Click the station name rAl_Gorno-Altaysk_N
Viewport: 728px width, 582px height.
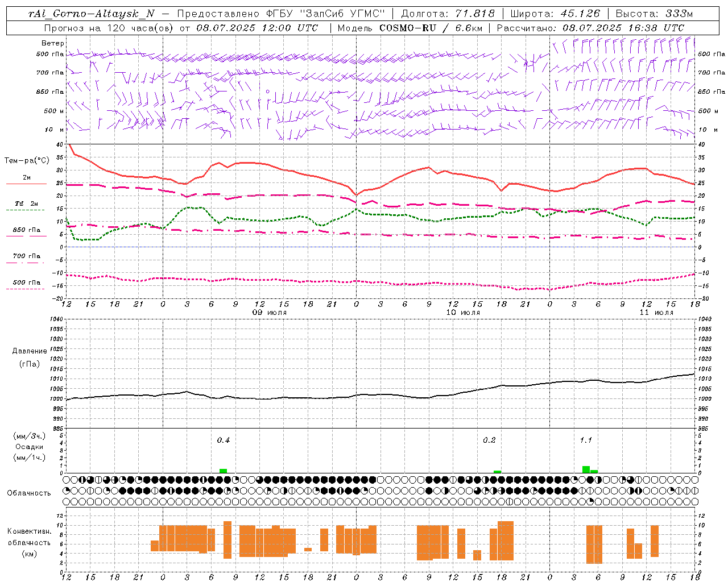[x=91, y=14]
